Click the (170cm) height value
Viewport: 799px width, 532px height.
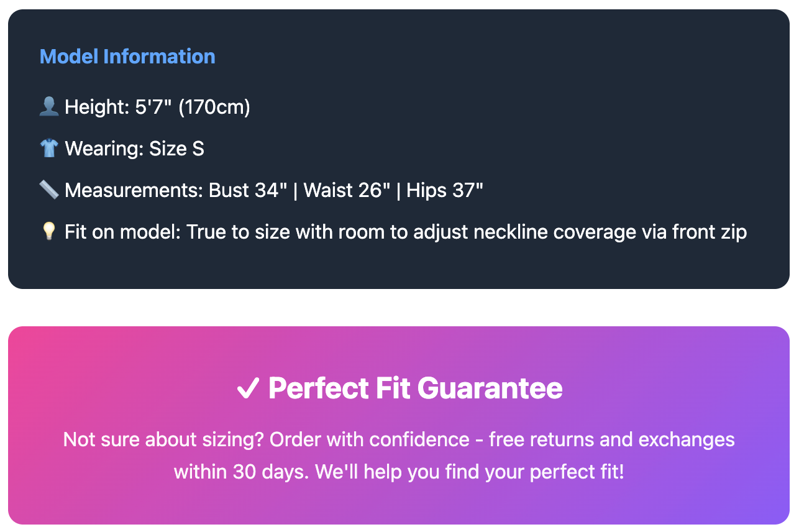click(x=214, y=107)
